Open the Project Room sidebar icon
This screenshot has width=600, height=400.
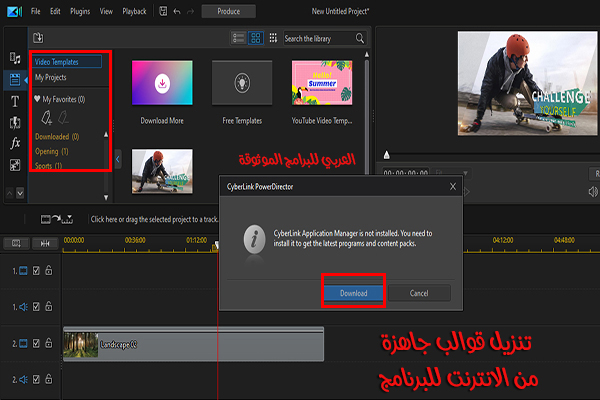click(x=15, y=80)
